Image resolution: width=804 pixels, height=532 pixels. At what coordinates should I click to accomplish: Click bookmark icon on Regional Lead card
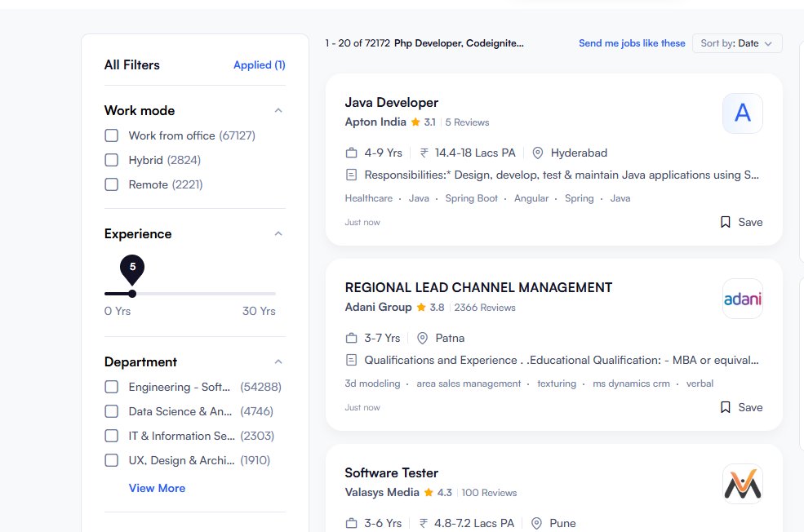[x=725, y=407]
